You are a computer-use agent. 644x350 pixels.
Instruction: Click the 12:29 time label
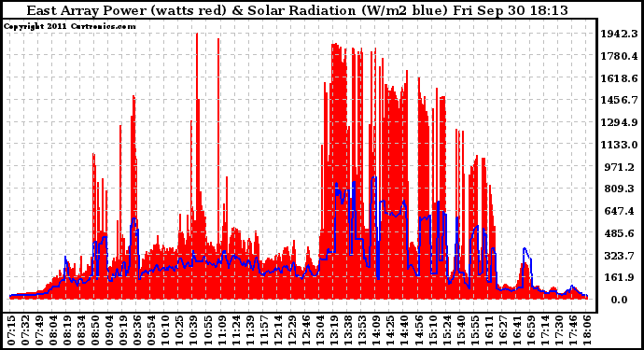pos(291,330)
